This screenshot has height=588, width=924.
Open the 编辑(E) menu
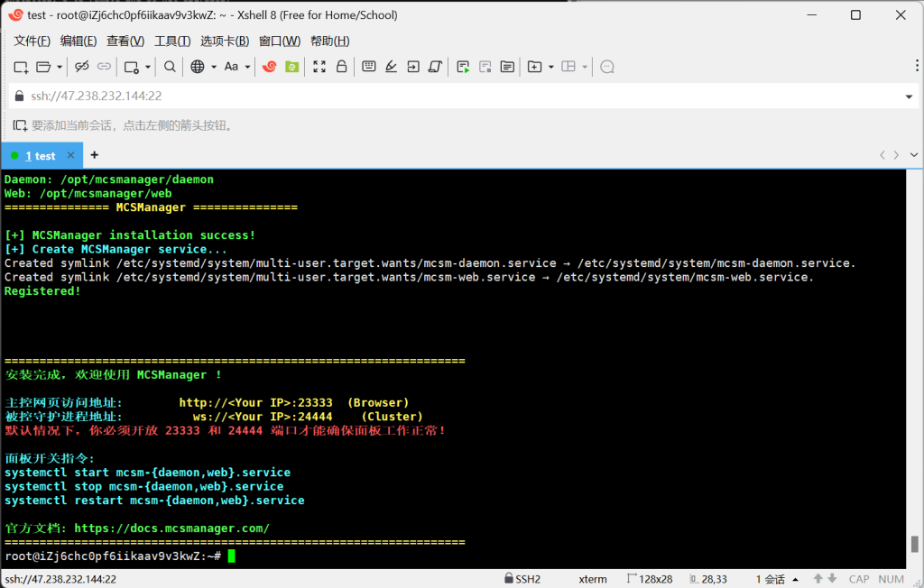[x=79, y=41]
